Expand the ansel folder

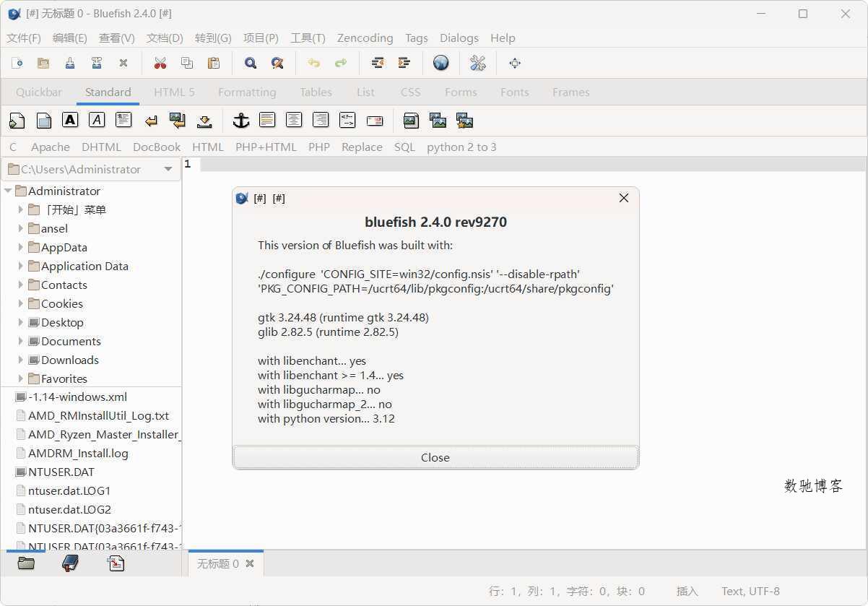(20, 228)
